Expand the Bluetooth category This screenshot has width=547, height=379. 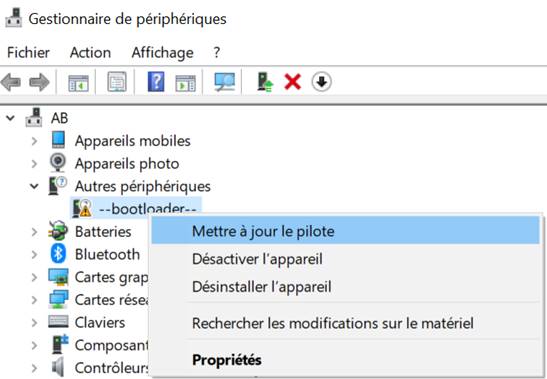tap(34, 254)
